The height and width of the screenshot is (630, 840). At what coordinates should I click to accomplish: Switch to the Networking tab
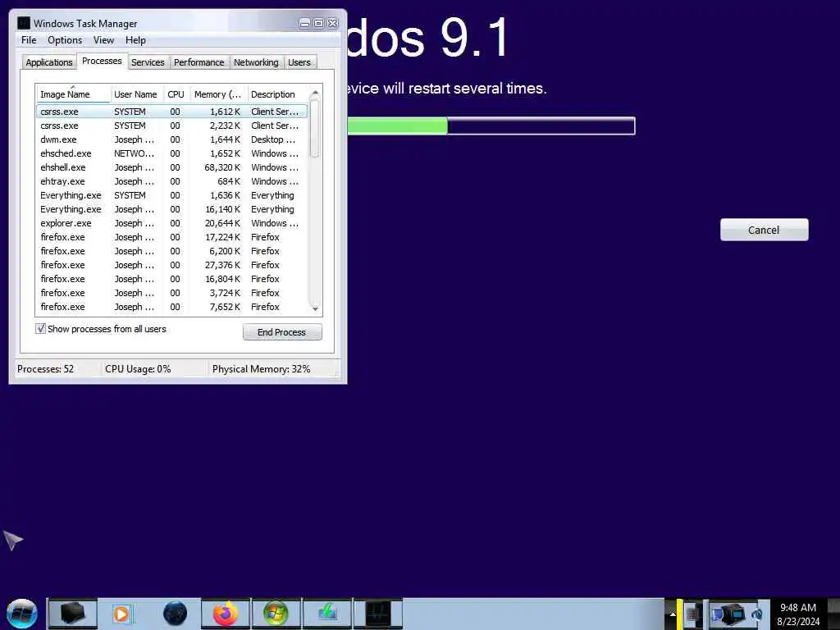click(256, 62)
